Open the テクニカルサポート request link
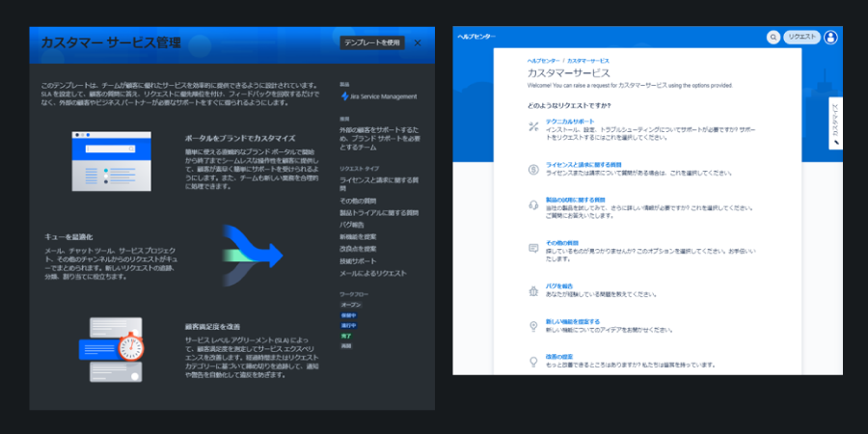This screenshot has height=434, width=868. click(569, 122)
